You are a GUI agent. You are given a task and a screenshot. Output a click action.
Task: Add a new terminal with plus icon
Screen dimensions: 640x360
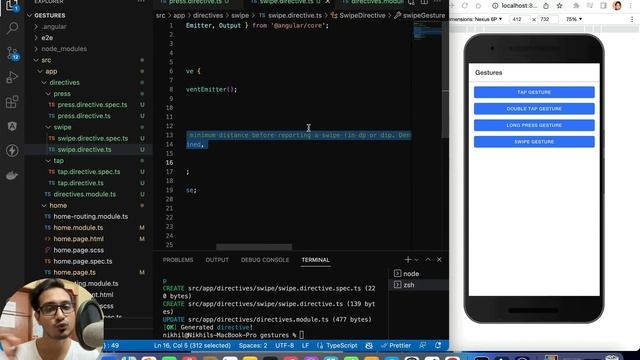point(407,260)
